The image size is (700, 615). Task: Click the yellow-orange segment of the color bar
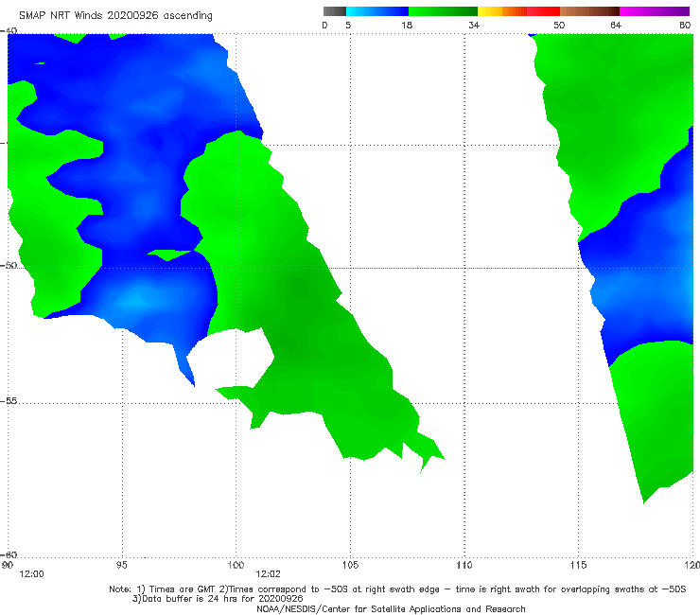(x=502, y=11)
